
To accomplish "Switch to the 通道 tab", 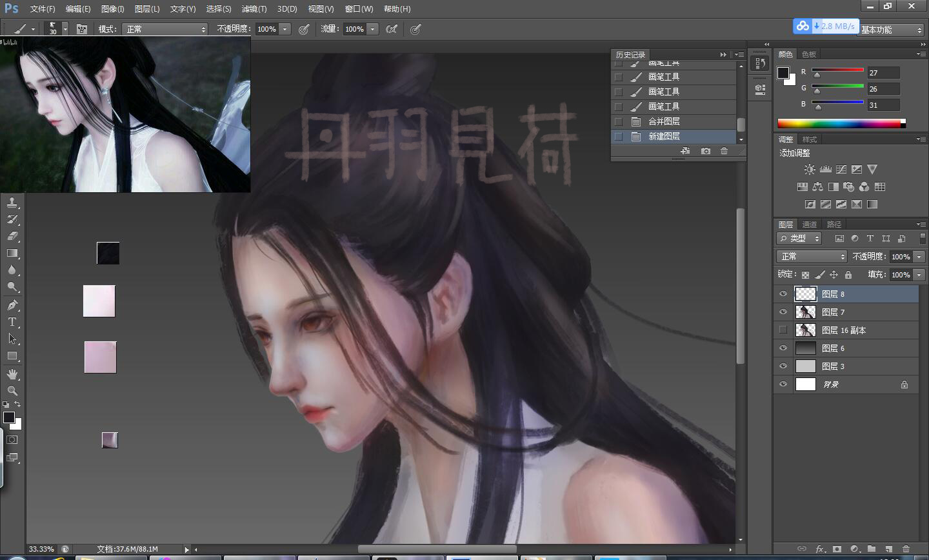I will click(x=810, y=225).
